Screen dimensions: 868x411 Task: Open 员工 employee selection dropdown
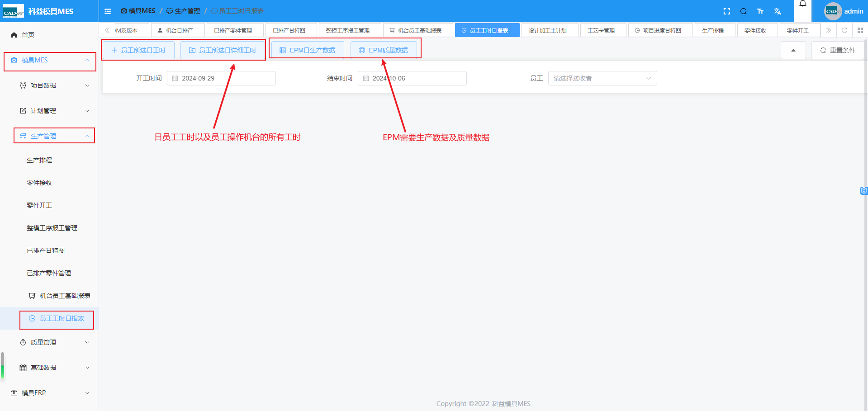pyautogui.click(x=602, y=78)
